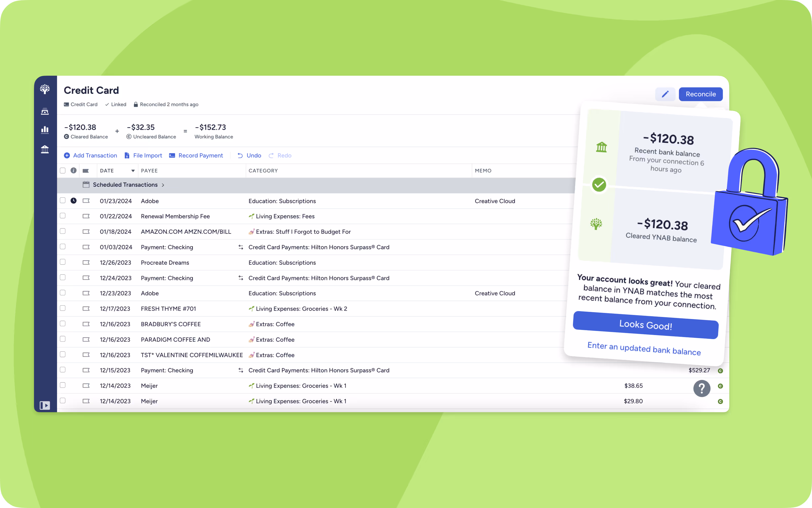Click the flag on BRADBURY'S COFFEE row
Image resolution: width=812 pixels, height=508 pixels.
coord(86,324)
